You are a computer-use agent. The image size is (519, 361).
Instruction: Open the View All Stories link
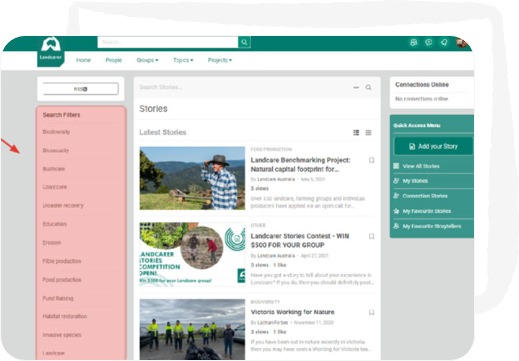point(421,166)
